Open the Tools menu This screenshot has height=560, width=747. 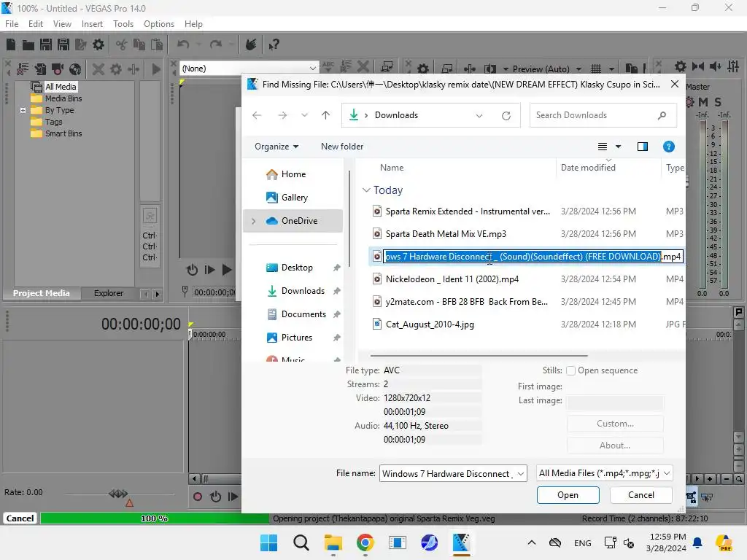pos(123,24)
